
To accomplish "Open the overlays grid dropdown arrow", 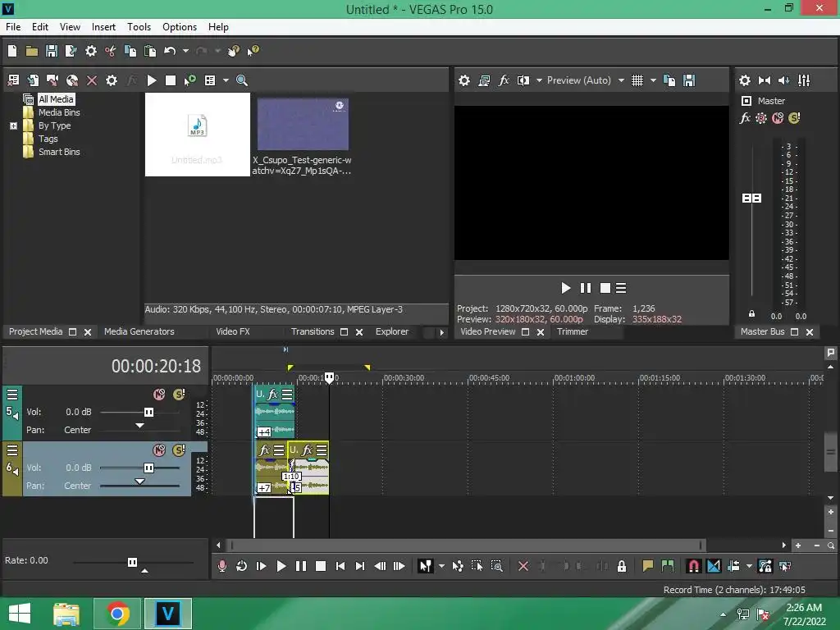I will [x=653, y=80].
